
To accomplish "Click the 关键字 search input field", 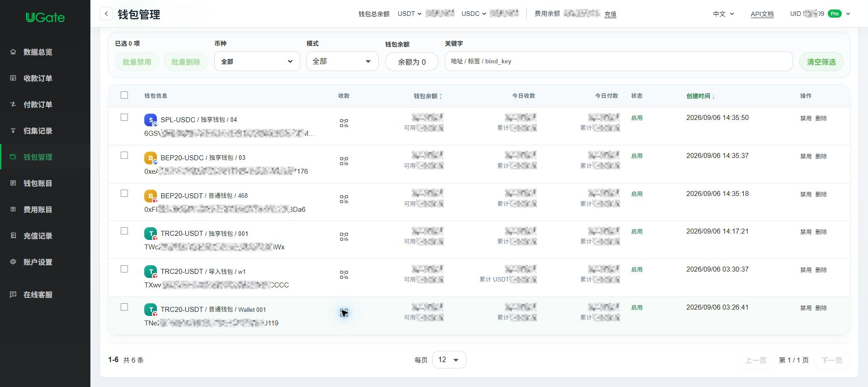I will 618,61.
